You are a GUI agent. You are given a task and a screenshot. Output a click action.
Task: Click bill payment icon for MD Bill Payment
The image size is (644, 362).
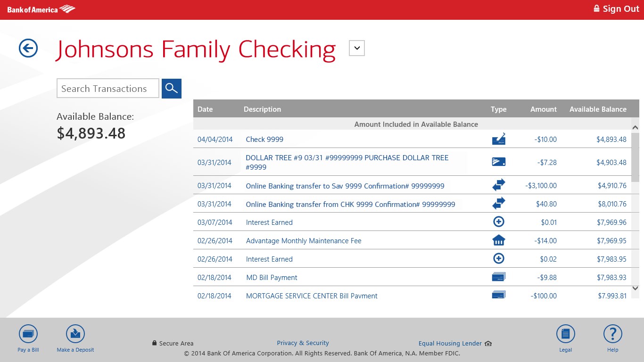[498, 277]
